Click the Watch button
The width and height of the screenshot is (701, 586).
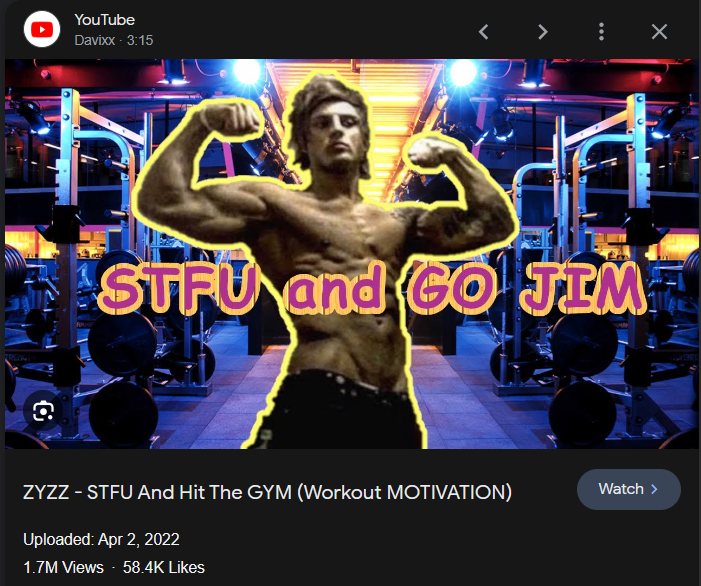[629, 489]
